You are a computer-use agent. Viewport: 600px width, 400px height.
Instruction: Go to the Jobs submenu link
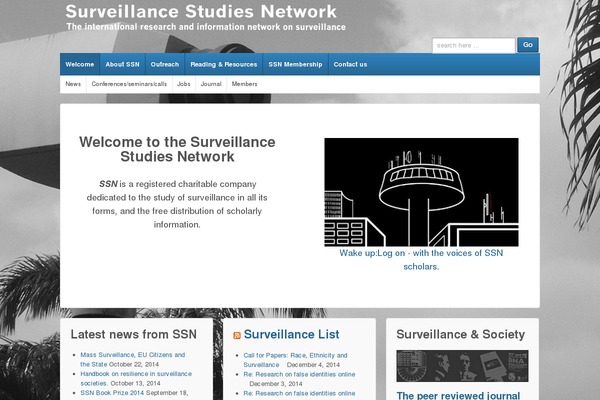184,84
